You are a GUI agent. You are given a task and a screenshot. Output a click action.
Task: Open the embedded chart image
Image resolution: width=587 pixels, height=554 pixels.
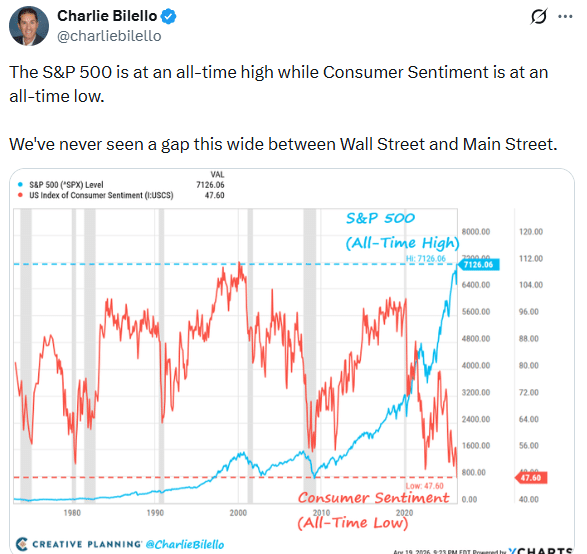[x=292, y=361]
